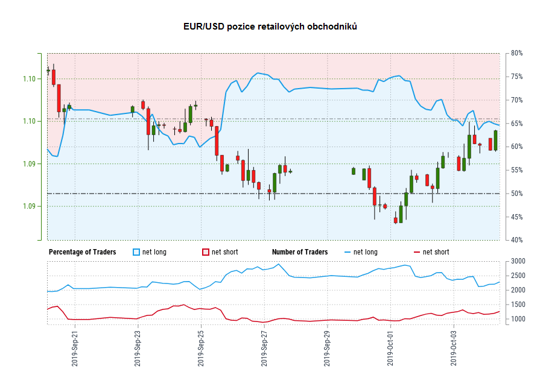Click the 3000 traders axis label
543x392 pixels.
[518, 261]
